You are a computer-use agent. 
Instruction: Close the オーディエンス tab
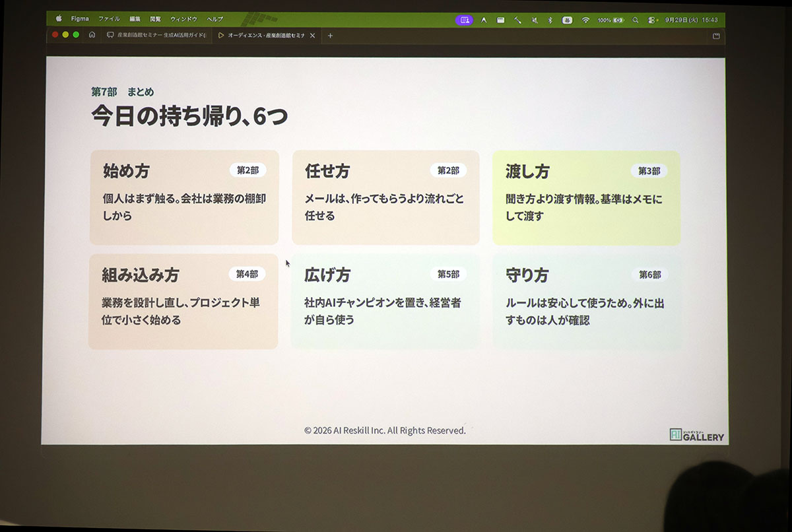312,36
